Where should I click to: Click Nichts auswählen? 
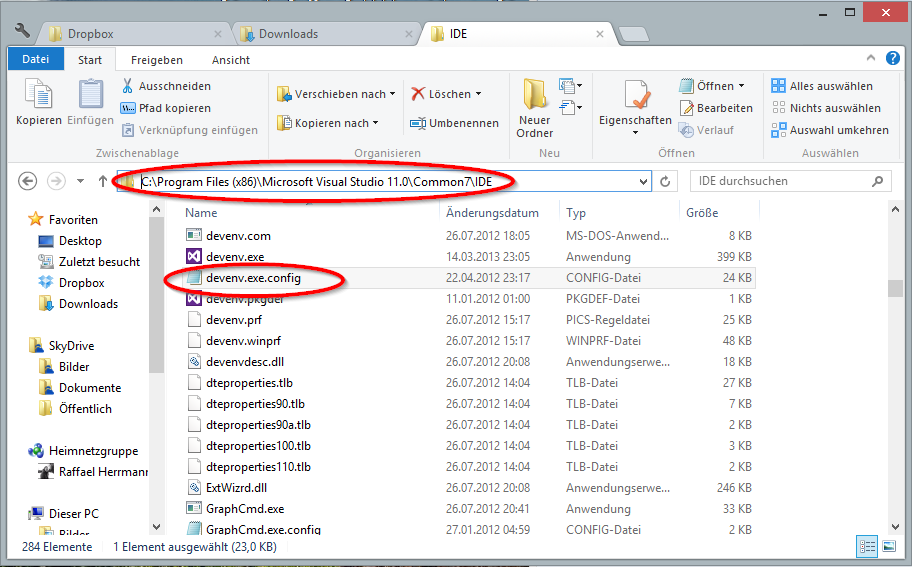826,108
